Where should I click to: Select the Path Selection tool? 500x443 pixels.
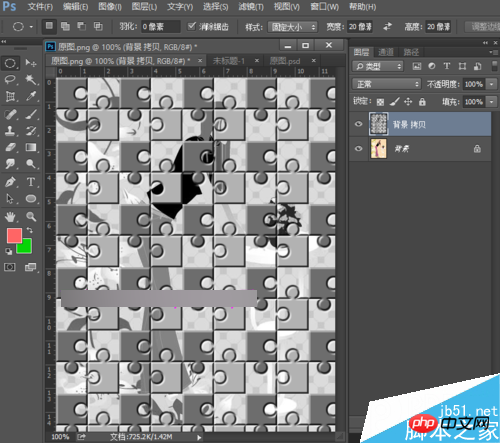point(10,199)
